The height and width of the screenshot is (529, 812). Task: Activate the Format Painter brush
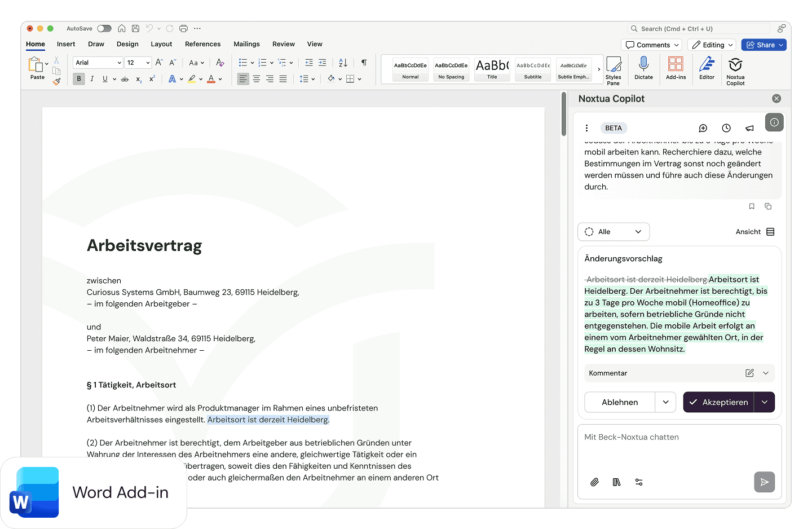click(x=56, y=81)
